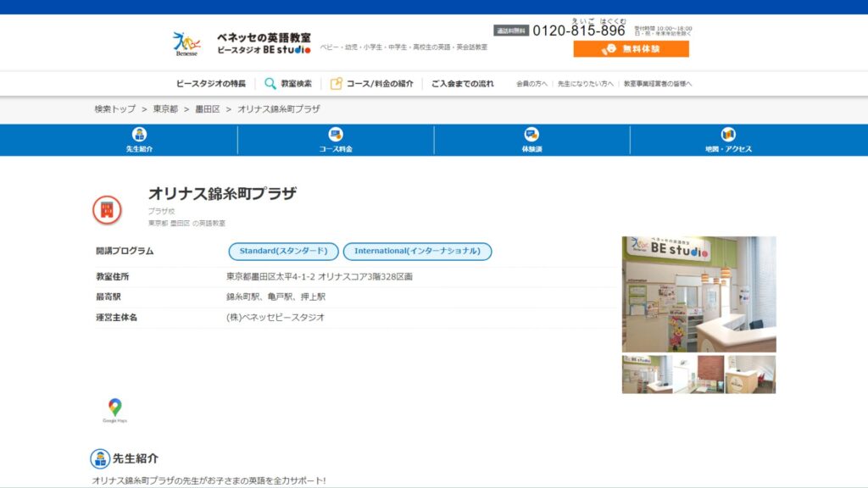Click the operator name (株)ベネッセビースタジオ

(275, 318)
